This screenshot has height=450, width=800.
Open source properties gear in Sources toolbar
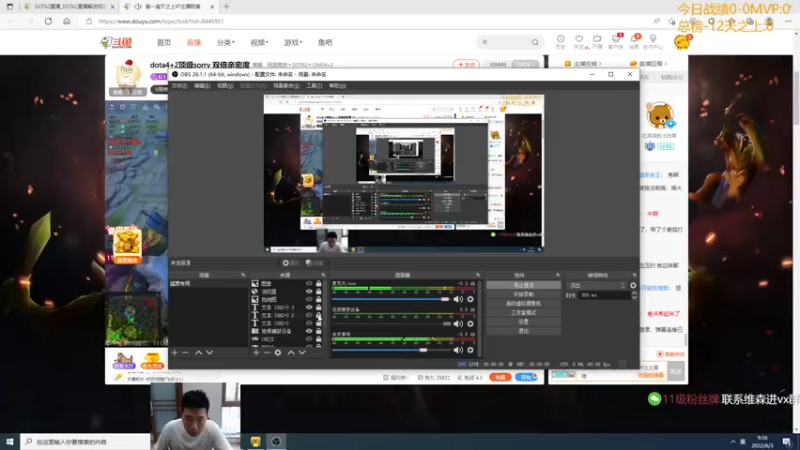[x=278, y=353]
